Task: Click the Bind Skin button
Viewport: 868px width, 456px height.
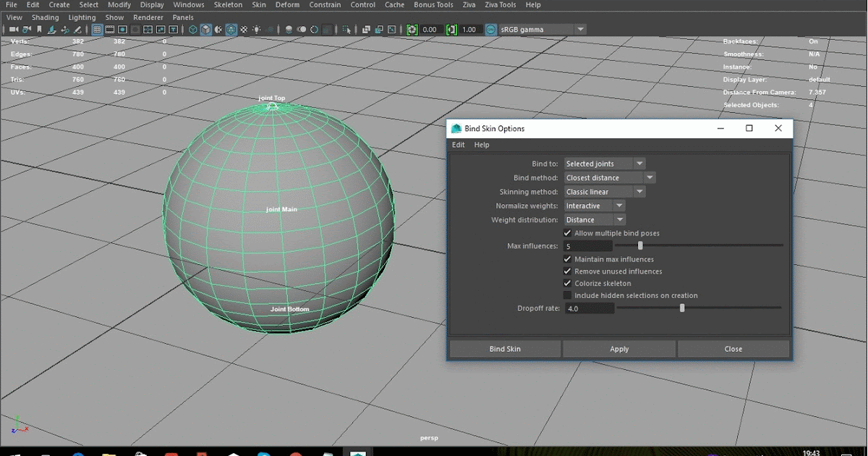Action: (x=504, y=348)
